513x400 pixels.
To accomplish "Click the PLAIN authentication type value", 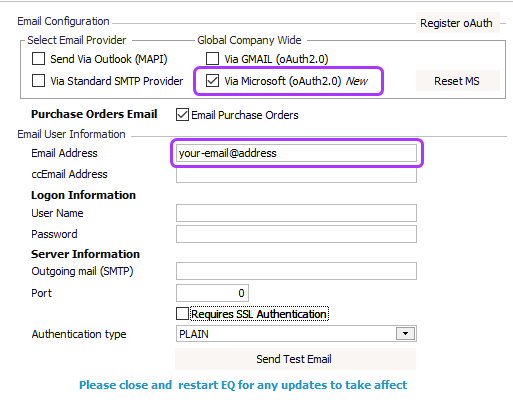I will 194,334.
